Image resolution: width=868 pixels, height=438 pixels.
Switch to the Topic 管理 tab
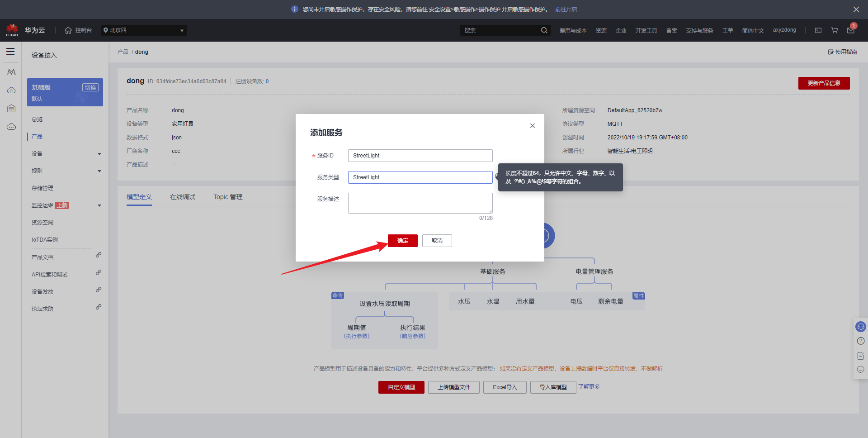pyautogui.click(x=228, y=197)
